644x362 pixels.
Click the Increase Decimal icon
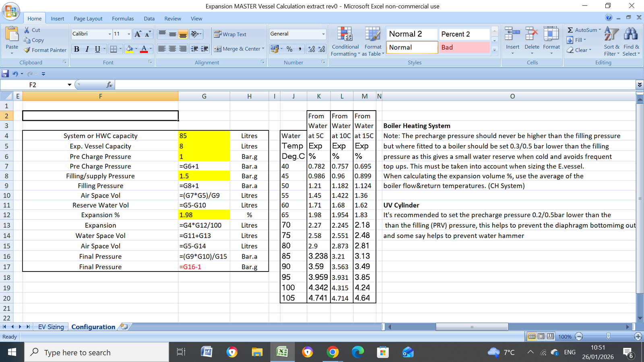312,49
